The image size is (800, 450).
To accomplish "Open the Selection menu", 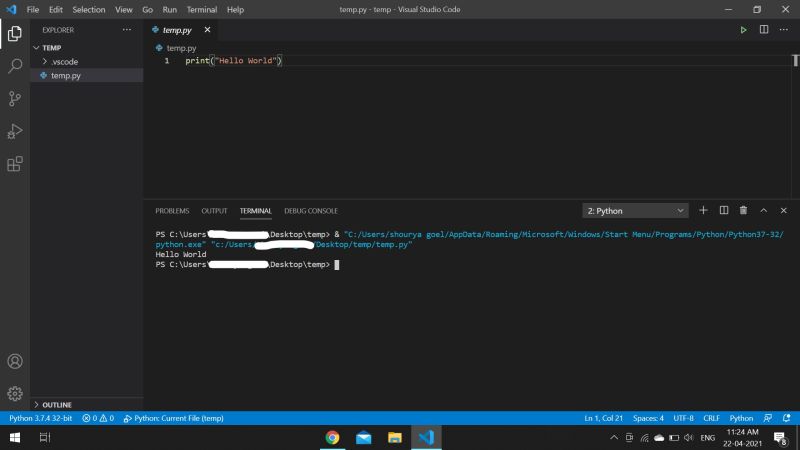I will [x=89, y=9].
